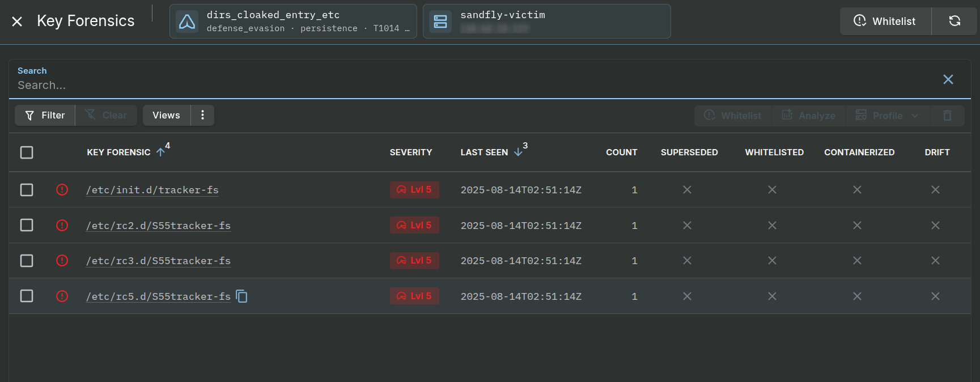Click count value of /etc/rc2.d/S55tracker-fs
Screen dimensions: 980x382
tap(634, 226)
